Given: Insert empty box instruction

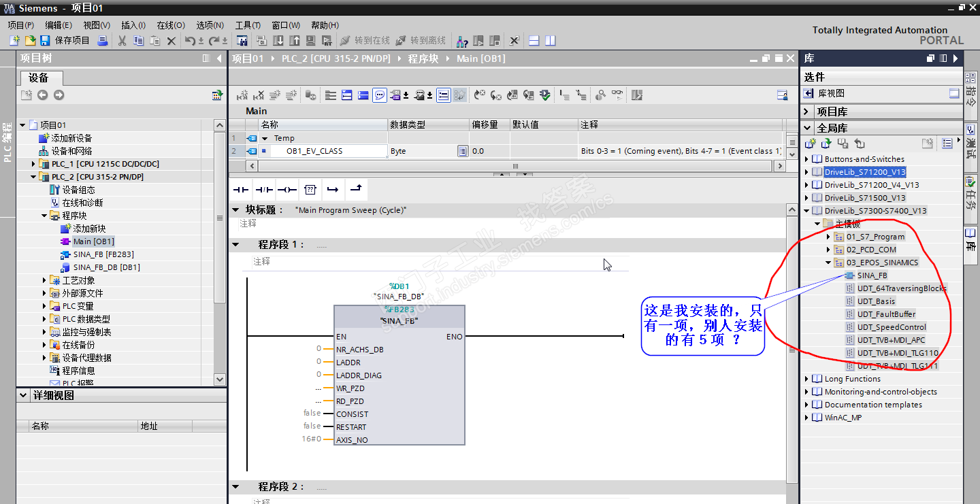Looking at the screenshot, I should pyautogui.click(x=310, y=189).
